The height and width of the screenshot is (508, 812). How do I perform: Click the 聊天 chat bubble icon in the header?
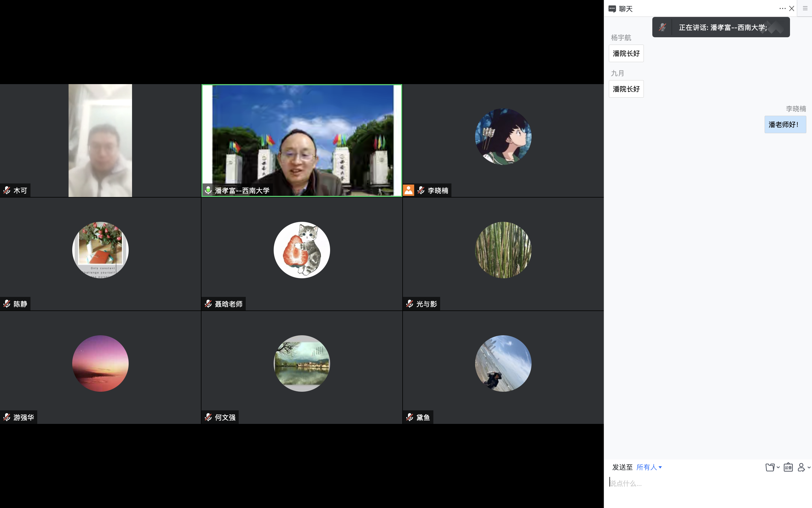pos(612,9)
